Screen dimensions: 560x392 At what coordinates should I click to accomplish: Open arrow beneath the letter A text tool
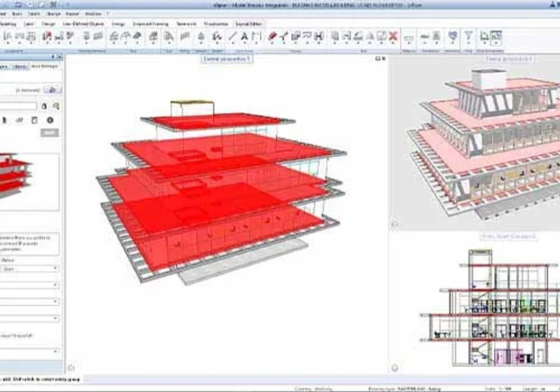tap(244, 43)
